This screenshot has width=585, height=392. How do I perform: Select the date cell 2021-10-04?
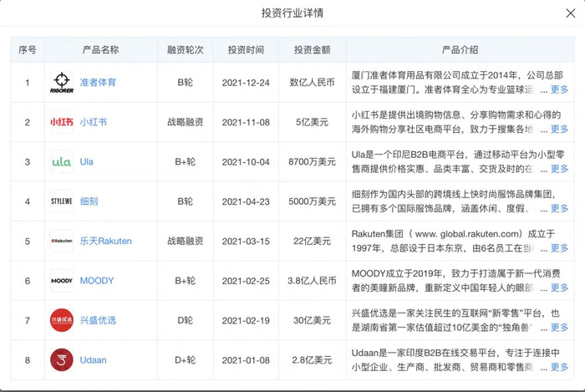(246, 162)
